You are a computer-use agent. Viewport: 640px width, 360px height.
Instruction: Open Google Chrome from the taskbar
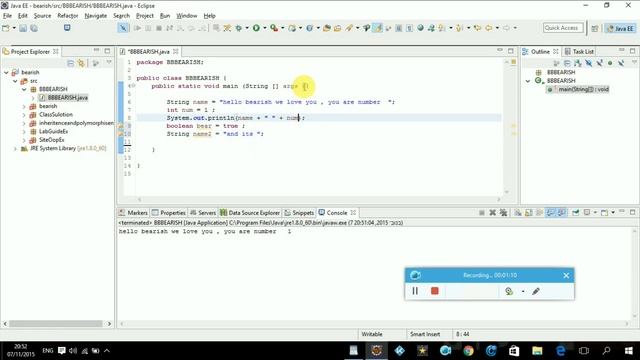468,351
